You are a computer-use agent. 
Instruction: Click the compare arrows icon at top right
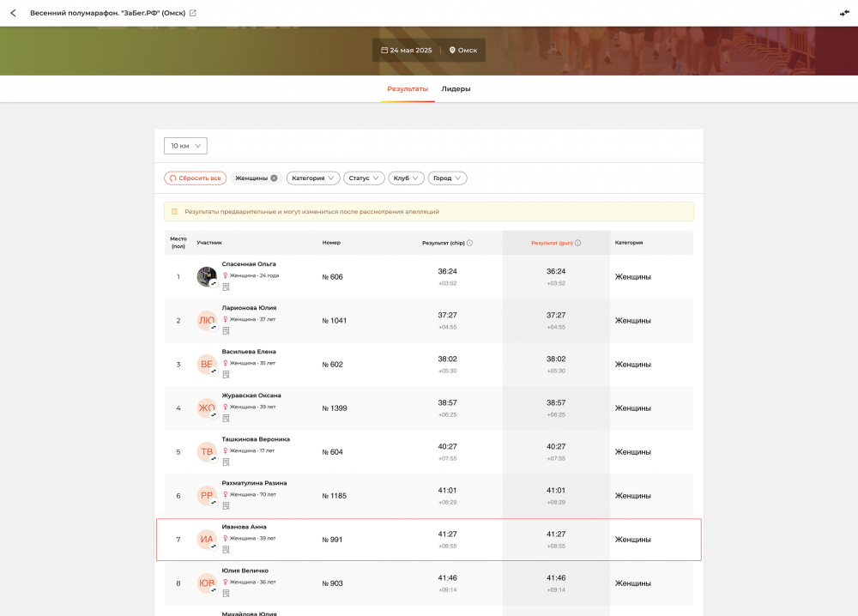pos(844,13)
